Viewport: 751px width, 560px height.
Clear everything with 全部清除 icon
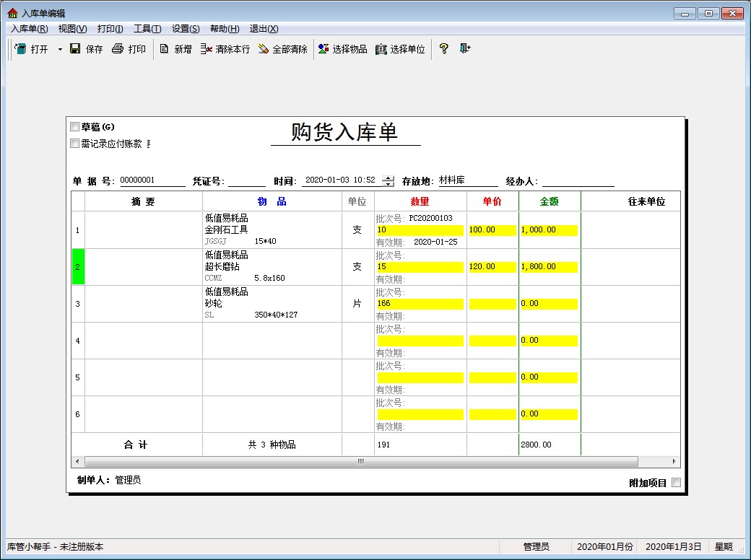264,49
